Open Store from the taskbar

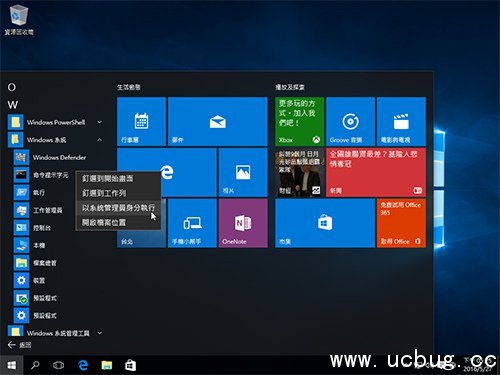130,365
